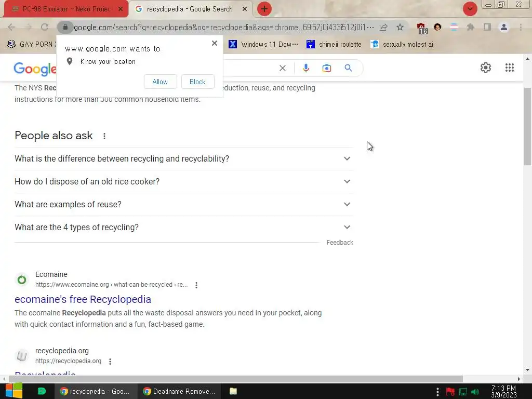532x399 pixels.
Task: Expand What are examples of reuse question
Action: [184, 204]
